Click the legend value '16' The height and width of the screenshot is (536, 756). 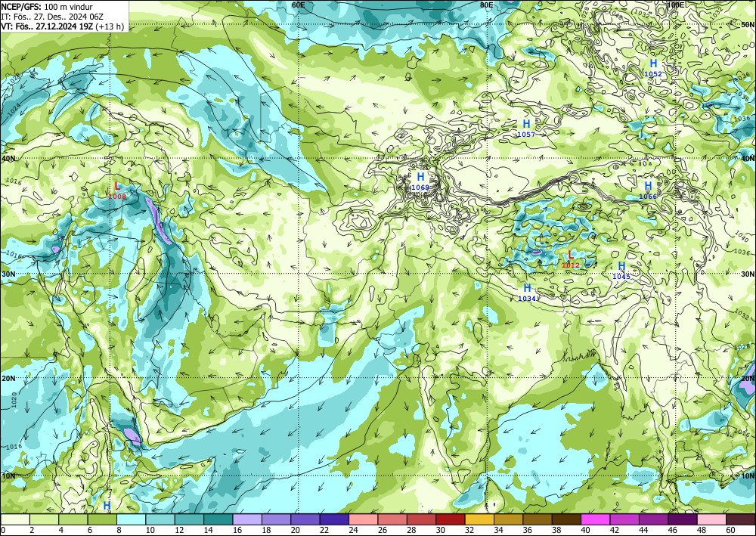(237, 530)
